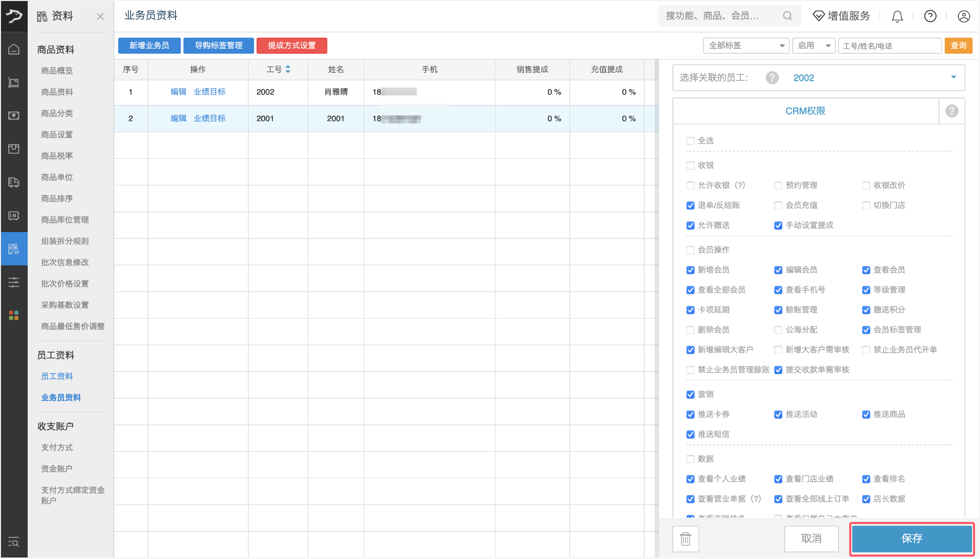Click the 工号/姓名/电话 search field
The height and width of the screenshot is (559, 980).
(x=890, y=46)
